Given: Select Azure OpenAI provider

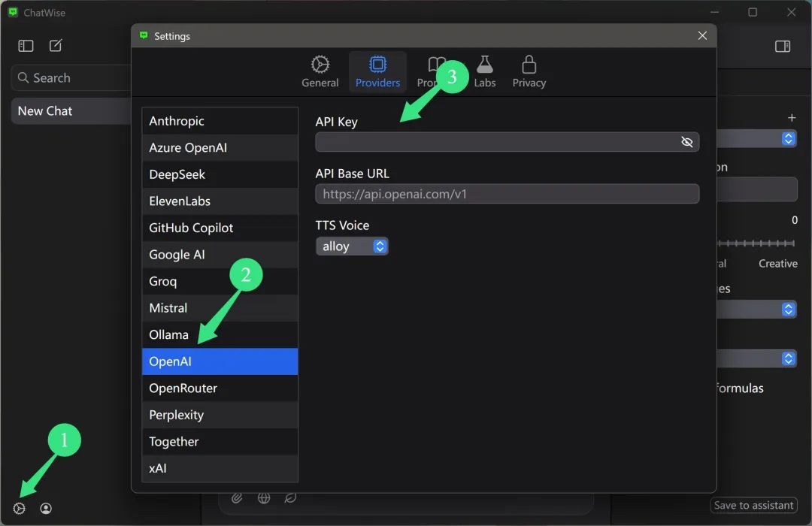Looking at the screenshot, I should 220,147.
